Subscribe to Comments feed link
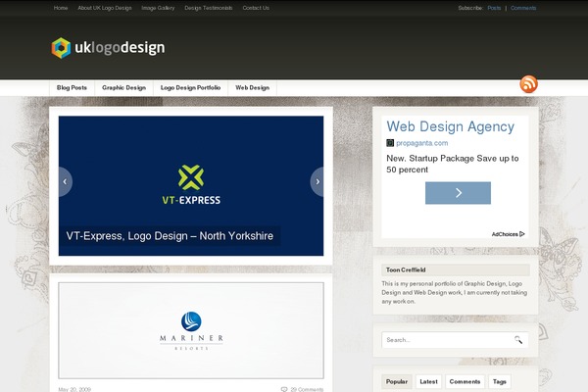Screen dimensions: 588x392 coord(523,8)
